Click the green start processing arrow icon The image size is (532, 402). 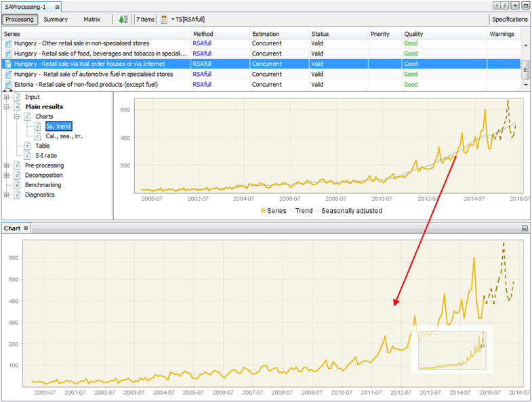click(x=122, y=20)
